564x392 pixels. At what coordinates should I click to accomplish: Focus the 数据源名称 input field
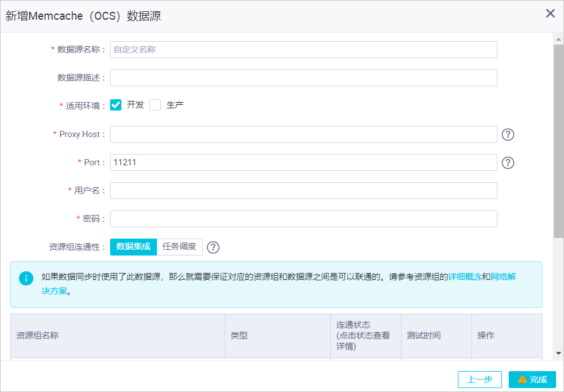click(304, 50)
